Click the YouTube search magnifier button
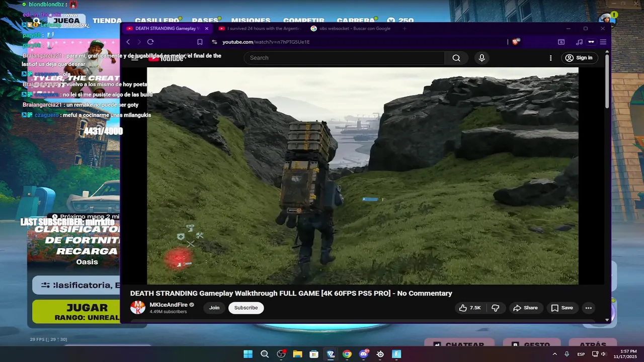This screenshot has width=644, height=362. coord(456,58)
